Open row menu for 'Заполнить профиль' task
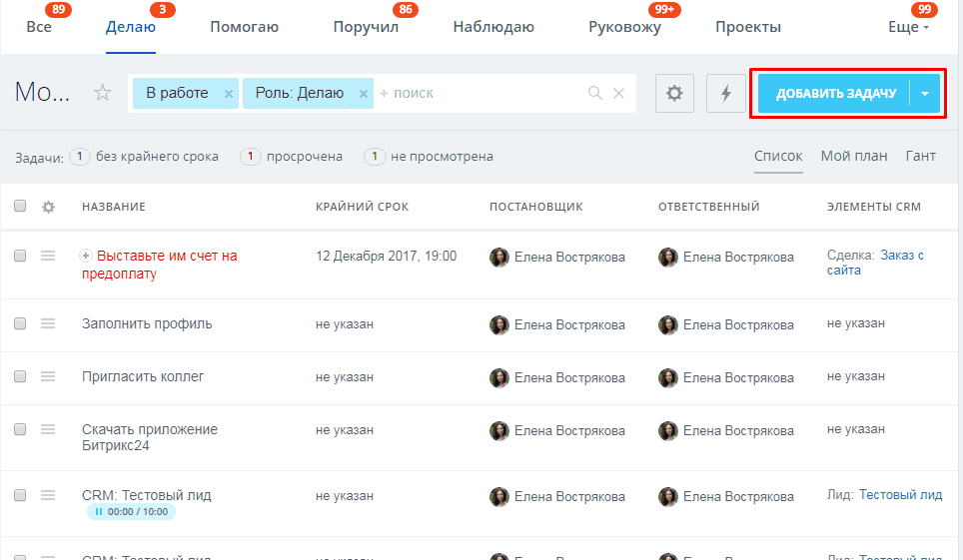Image resolution: width=963 pixels, height=560 pixels. [x=48, y=323]
